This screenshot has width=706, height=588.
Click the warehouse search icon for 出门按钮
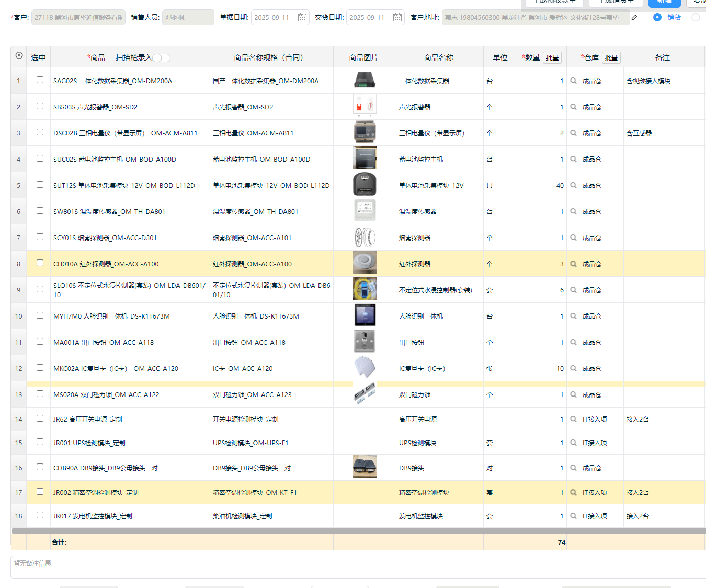573,342
